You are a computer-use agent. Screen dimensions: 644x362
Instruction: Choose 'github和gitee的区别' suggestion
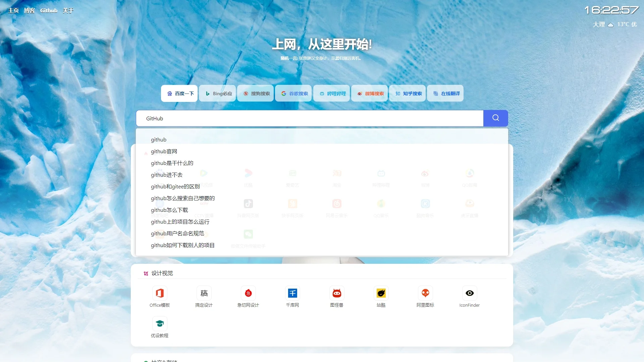[175, 186]
